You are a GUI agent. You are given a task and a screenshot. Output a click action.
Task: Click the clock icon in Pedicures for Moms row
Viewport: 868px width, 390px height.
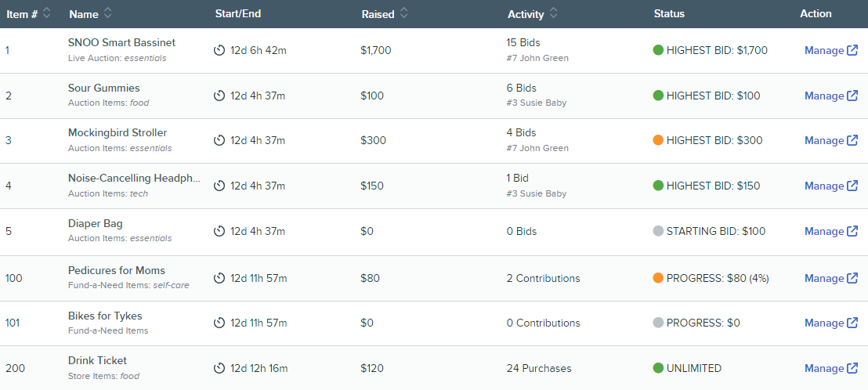[x=219, y=278]
